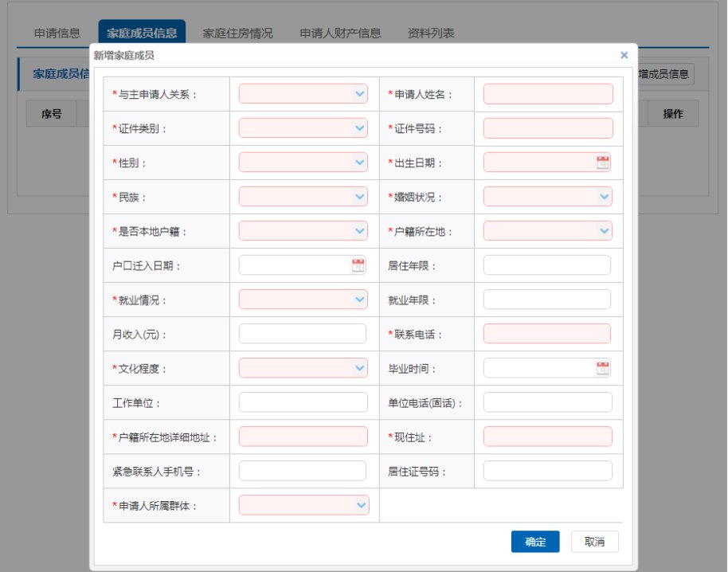Viewport: 728px width, 572px height.
Task: Switch to the 家庭住房情况 tab
Action: [x=237, y=33]
